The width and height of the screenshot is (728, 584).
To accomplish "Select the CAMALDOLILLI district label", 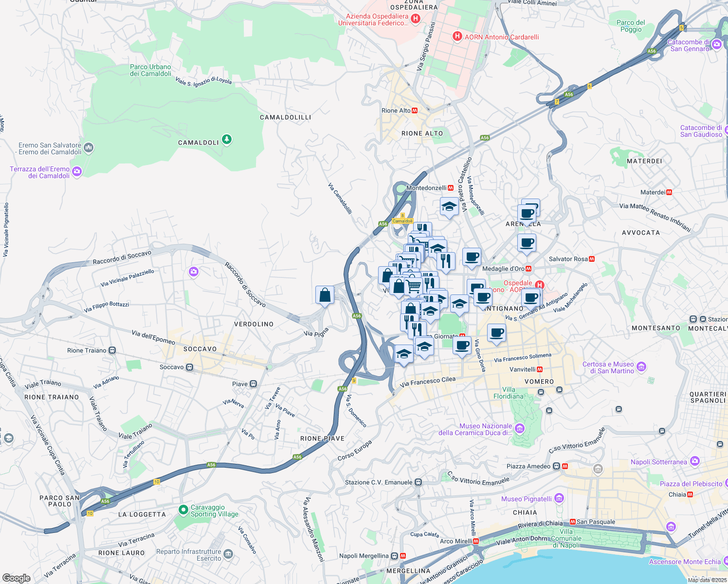I will point(285,117).
